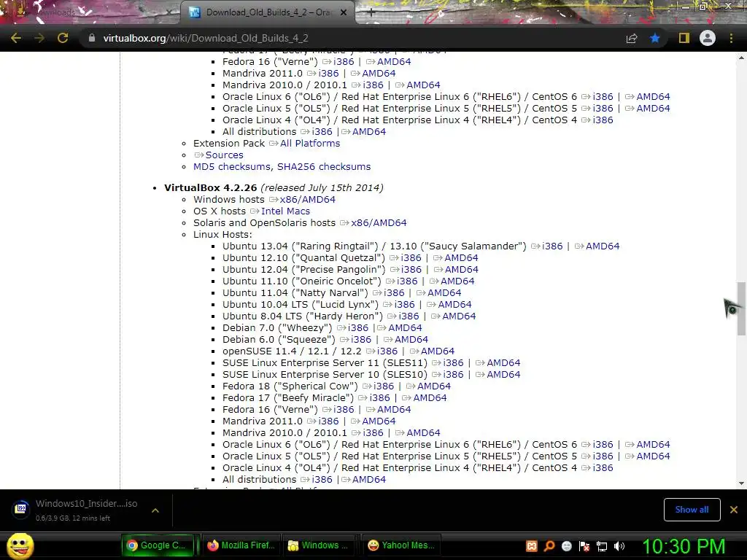The width and height of the screenshot is (747, 560).
Task: Click the network tray icon
Action: (602, 546)
